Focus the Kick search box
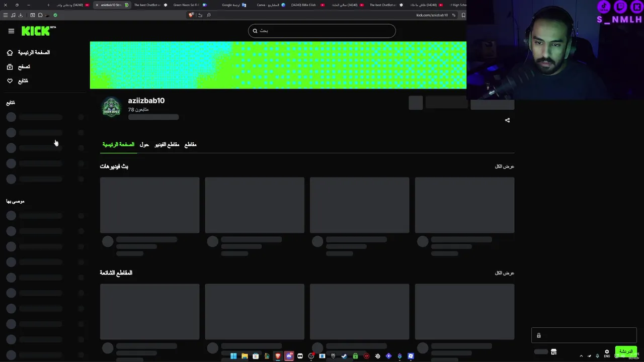The image size is (644, 362). pos(322,31)
